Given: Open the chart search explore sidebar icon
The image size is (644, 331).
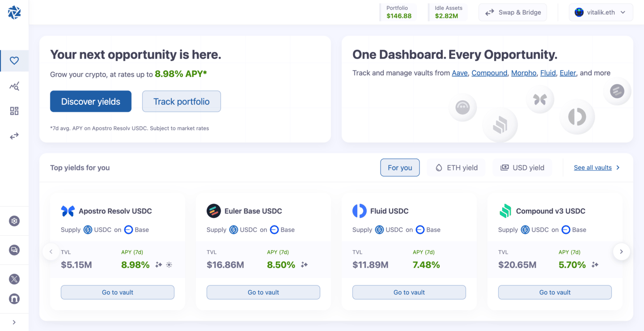Looking at the screenshot, I should click(14, 86).
